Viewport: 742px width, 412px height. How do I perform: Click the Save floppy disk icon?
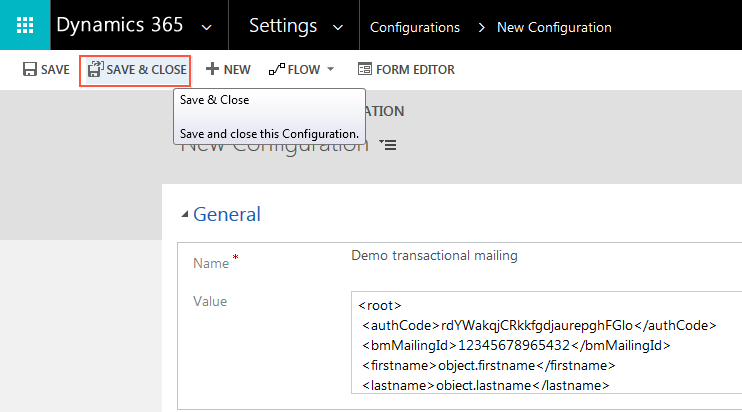(x=28, y=70)
